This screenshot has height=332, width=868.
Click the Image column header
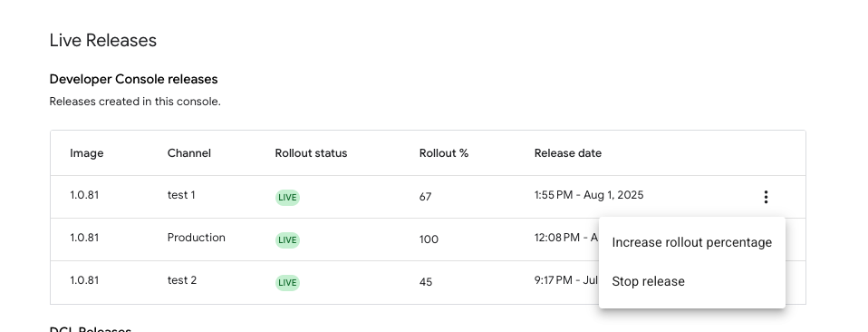tap(86, 153)
